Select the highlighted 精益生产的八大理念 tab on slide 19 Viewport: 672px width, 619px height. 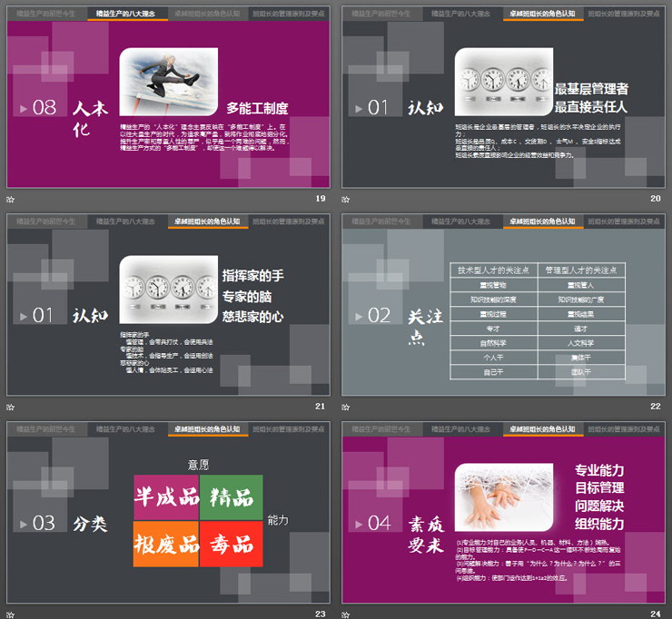[x=128, y=15]
